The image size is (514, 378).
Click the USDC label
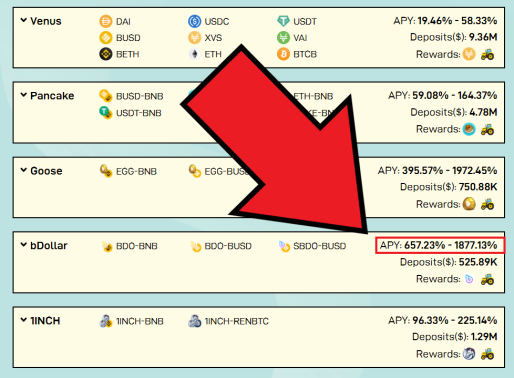217,22
